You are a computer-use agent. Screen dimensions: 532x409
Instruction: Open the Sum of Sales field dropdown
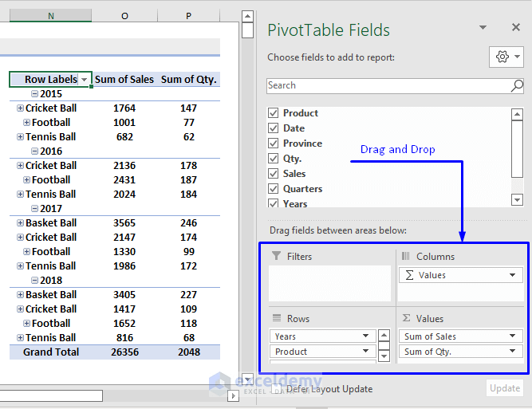pyautogui.click(x=512, y=336)
